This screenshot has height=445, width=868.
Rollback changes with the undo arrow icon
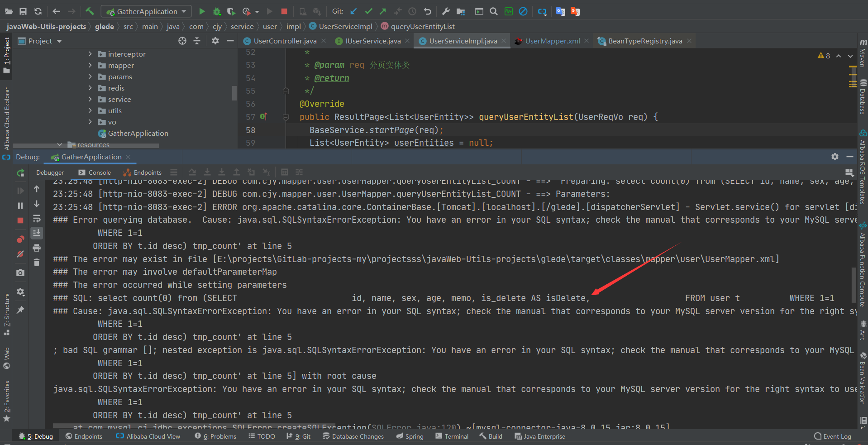(x=427, y=11)
